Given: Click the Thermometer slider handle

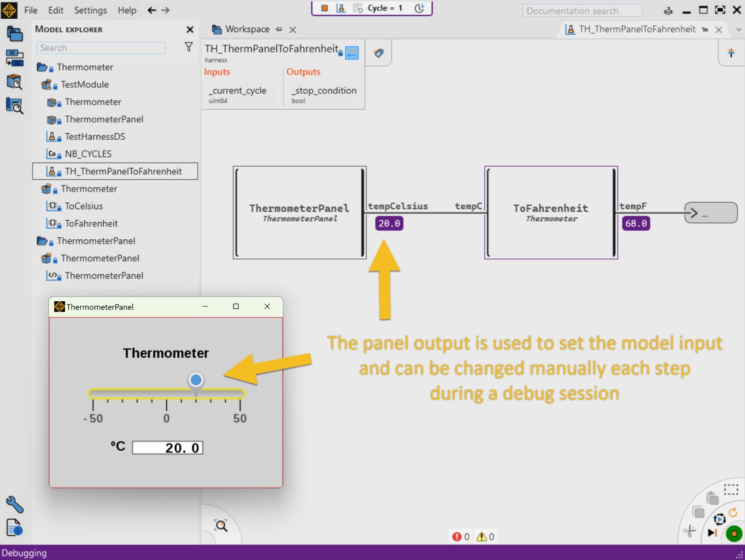Looking at the screenshot, I should tap(196, 380).
